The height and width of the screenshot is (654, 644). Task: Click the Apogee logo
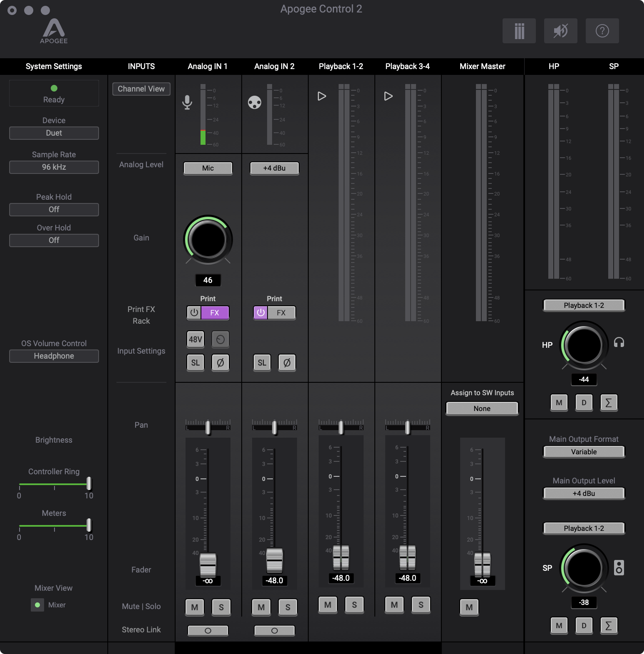click(54, 31)
